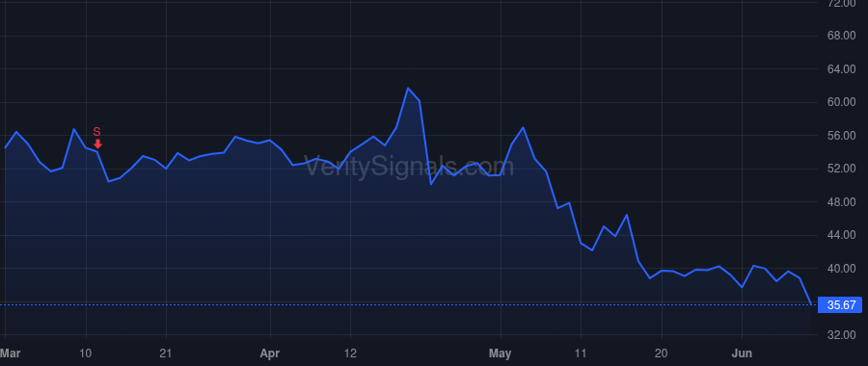Image resolution: width=868 pixels, height=366 pixels.
Task: Click the current price label 35.67
Action: (x=841, y=304)
